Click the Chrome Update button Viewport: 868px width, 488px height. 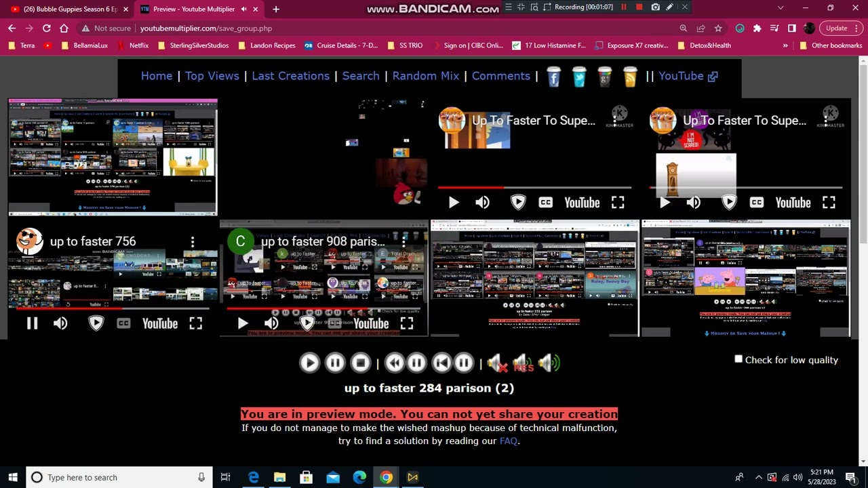842,28
